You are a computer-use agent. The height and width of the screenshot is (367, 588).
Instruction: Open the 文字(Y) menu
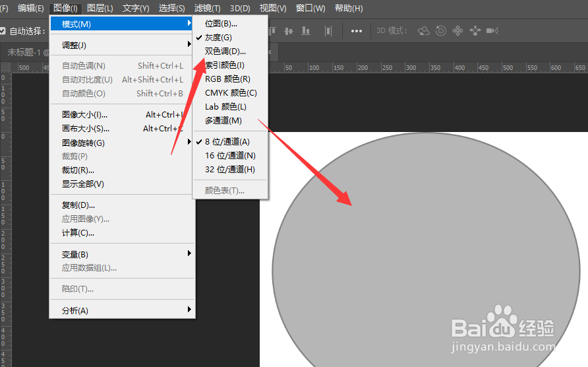click(136, 9)
